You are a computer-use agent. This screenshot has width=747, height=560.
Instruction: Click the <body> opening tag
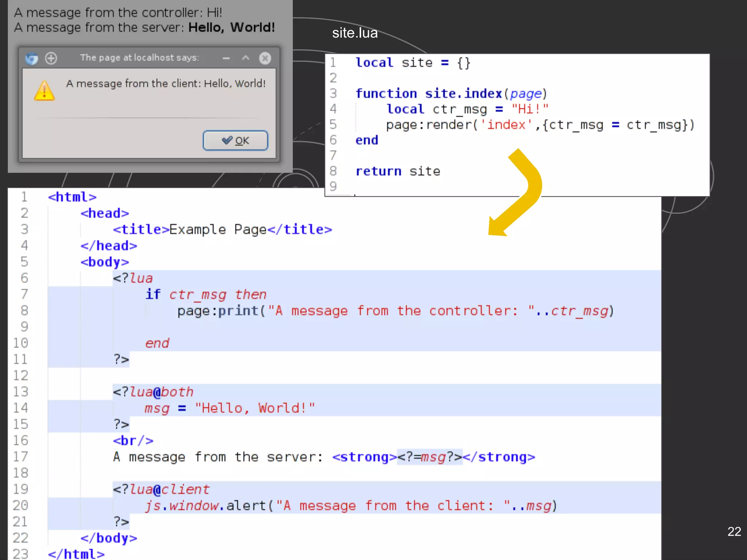point(105,262)
